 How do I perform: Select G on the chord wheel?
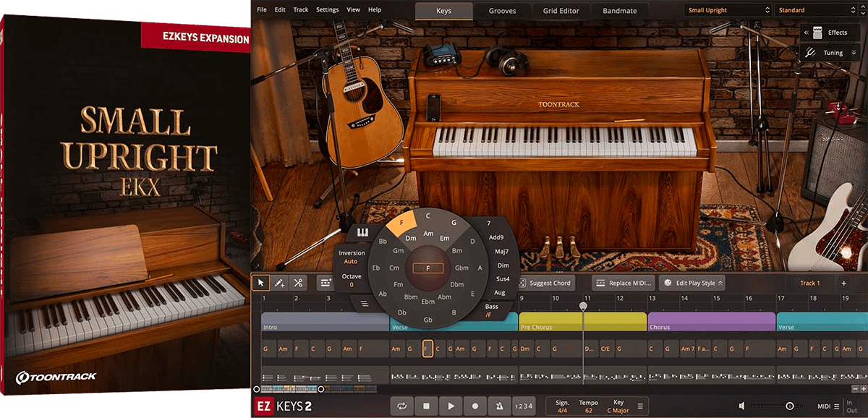pos(454,221)
